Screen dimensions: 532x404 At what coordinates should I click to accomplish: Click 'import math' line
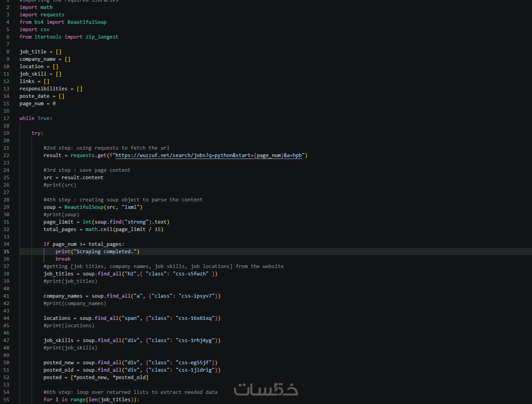coord(36,7)
